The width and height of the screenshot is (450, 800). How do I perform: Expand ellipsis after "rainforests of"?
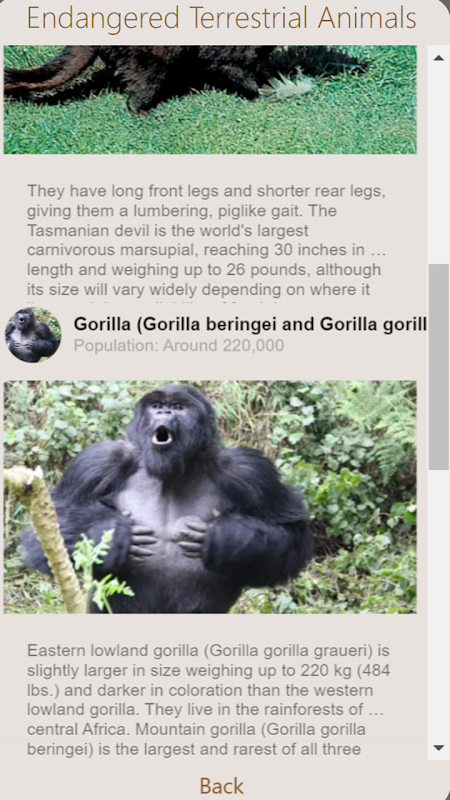(x=376, y=710)
